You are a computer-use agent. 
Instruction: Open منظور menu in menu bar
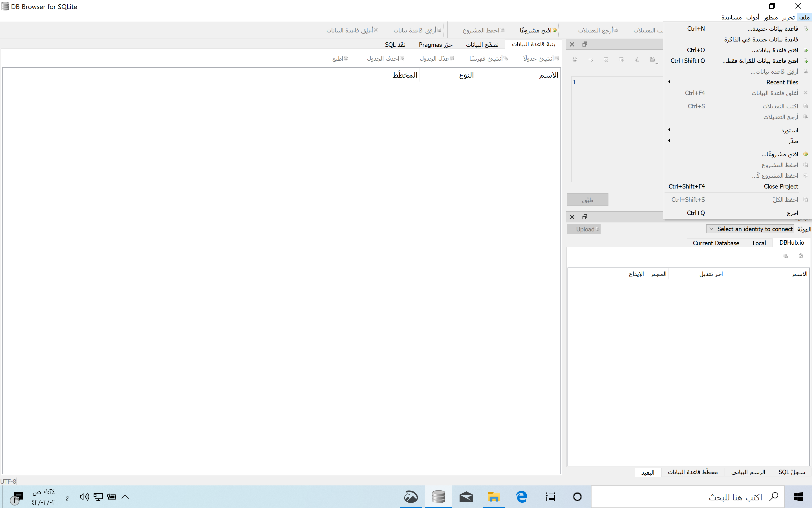coord(770,17)
